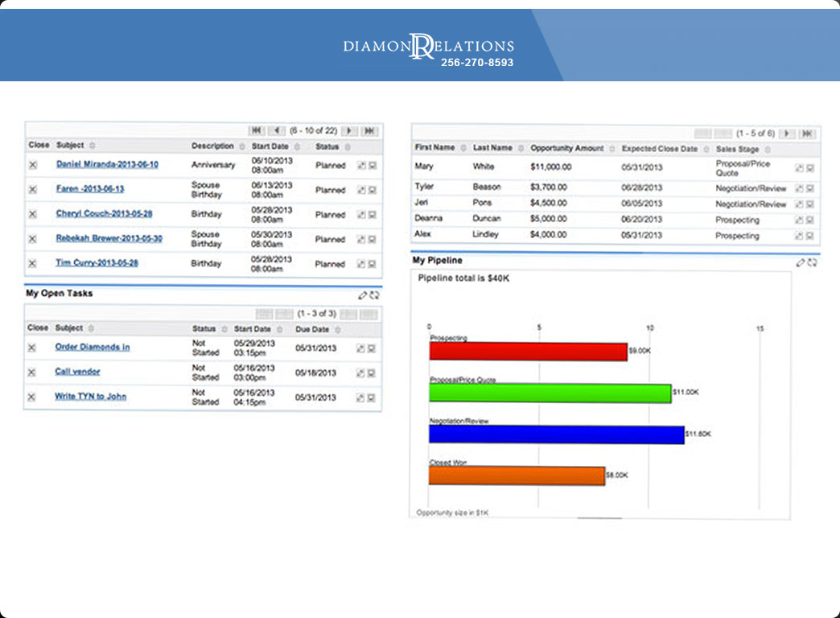Edit the Write TYN to John task row
Image resolution: width=840 pixels, height=618 pixels.
coord(360,398)
